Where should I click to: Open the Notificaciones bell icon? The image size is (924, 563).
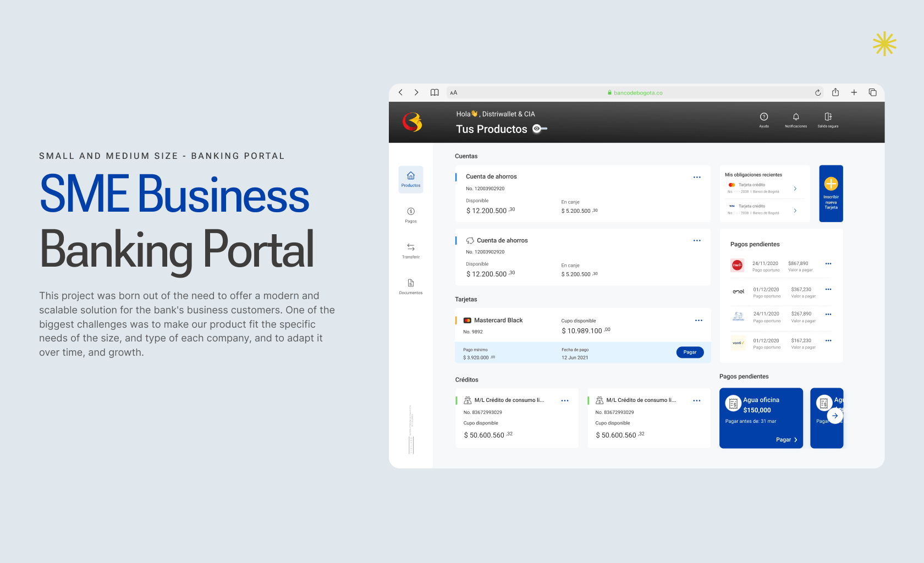(x=795, y=117)
